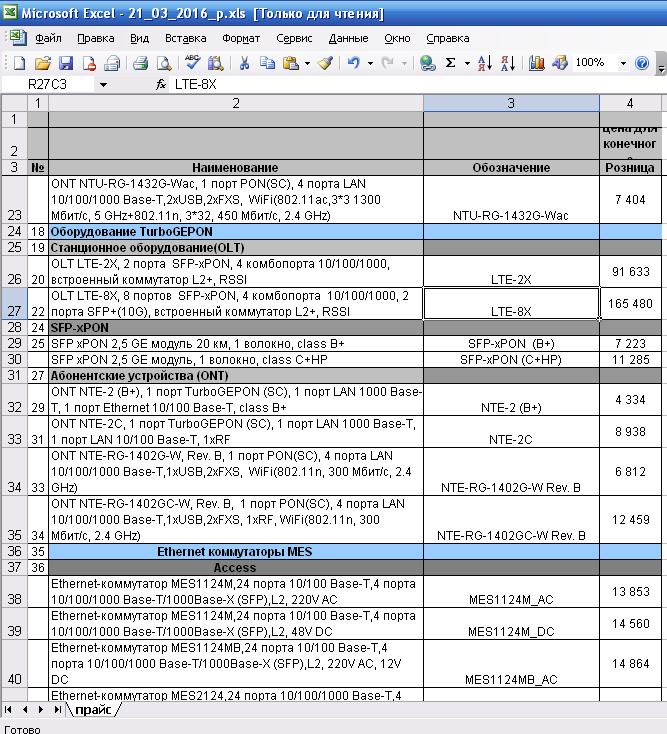Undo the last action
The height and width of the screenshot is (734, 667).
coord(354,63)
